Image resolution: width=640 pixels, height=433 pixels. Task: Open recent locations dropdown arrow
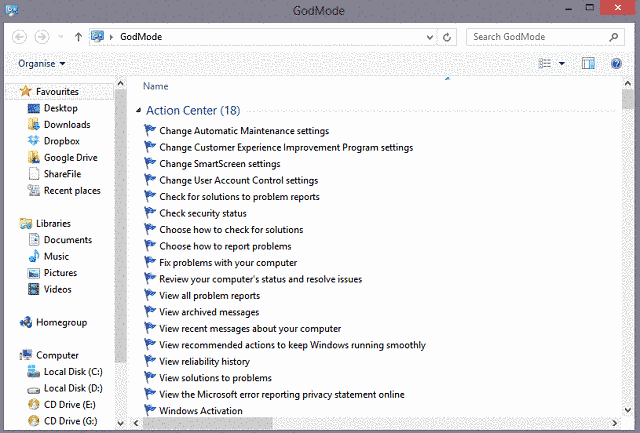pyautogui.click(x=60, y=37)
